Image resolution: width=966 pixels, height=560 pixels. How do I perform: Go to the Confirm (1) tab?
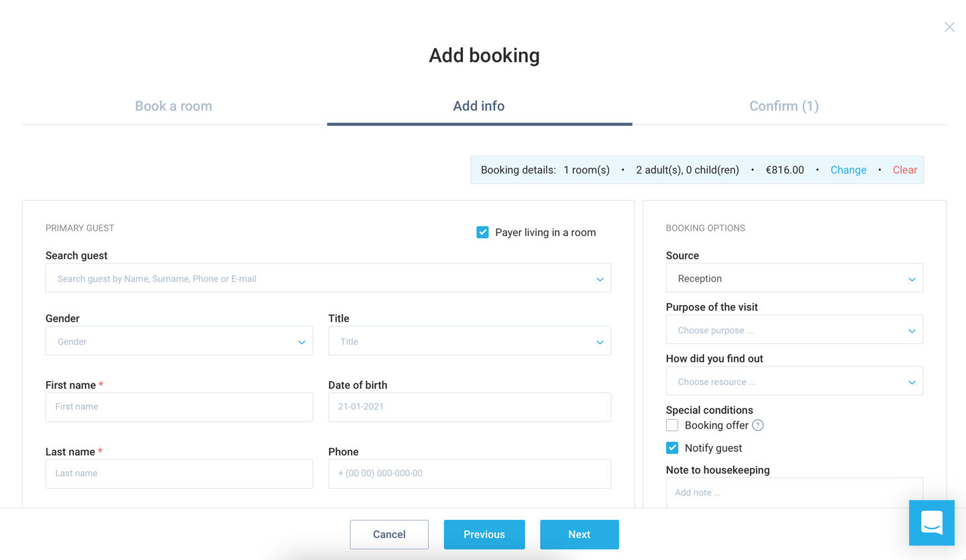[x=784, y=106]
